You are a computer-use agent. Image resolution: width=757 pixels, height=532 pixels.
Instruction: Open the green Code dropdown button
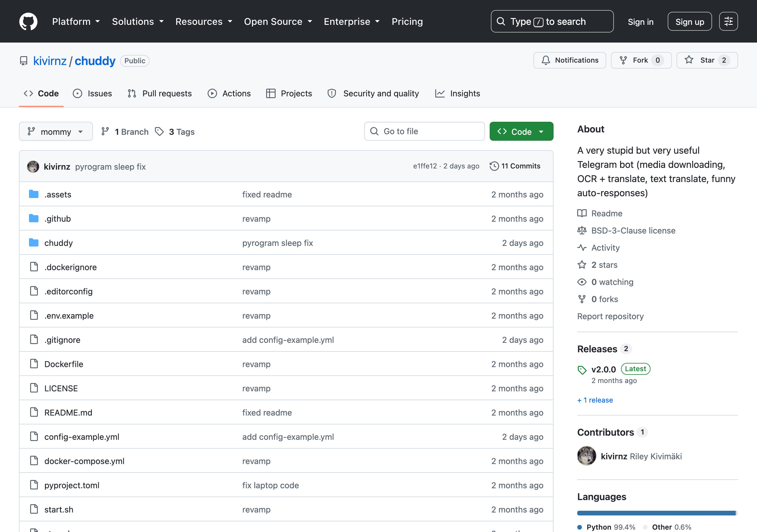[521, 132]
